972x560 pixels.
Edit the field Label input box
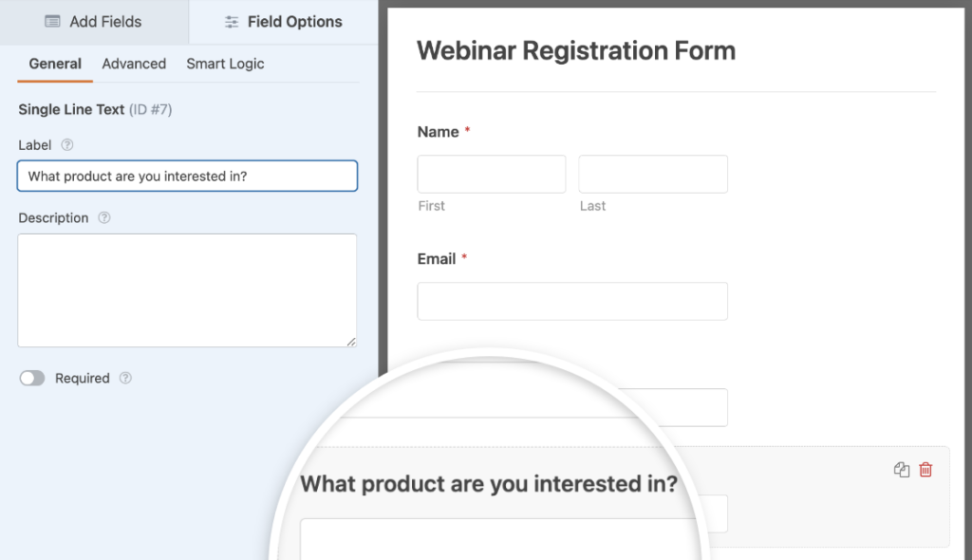[187, 176]
